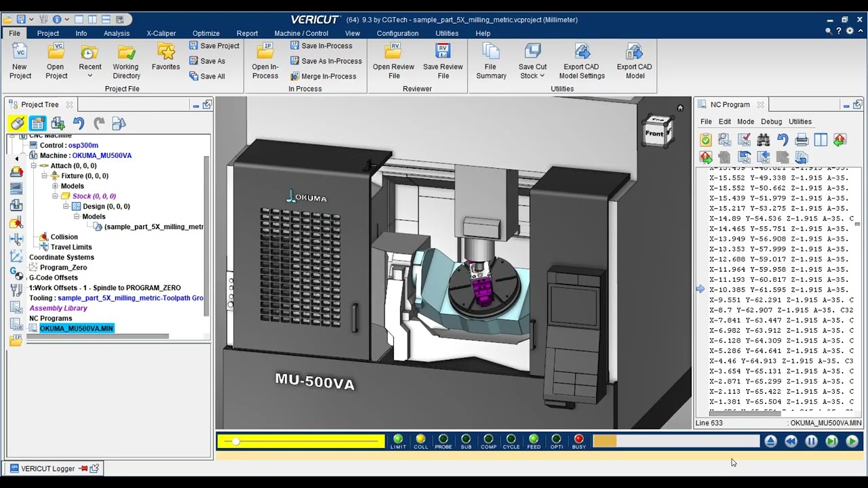The image size is (868, 488).
Task: Open the Help ribbon tab
Action: click(483, 33)
